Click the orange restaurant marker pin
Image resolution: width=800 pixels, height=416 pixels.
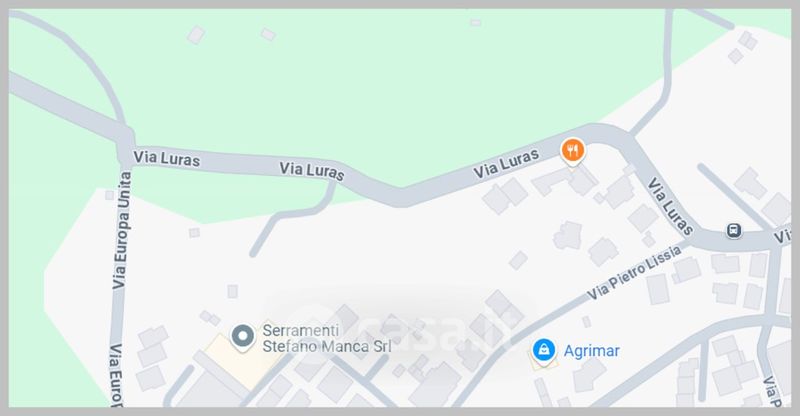coord(573,152)
